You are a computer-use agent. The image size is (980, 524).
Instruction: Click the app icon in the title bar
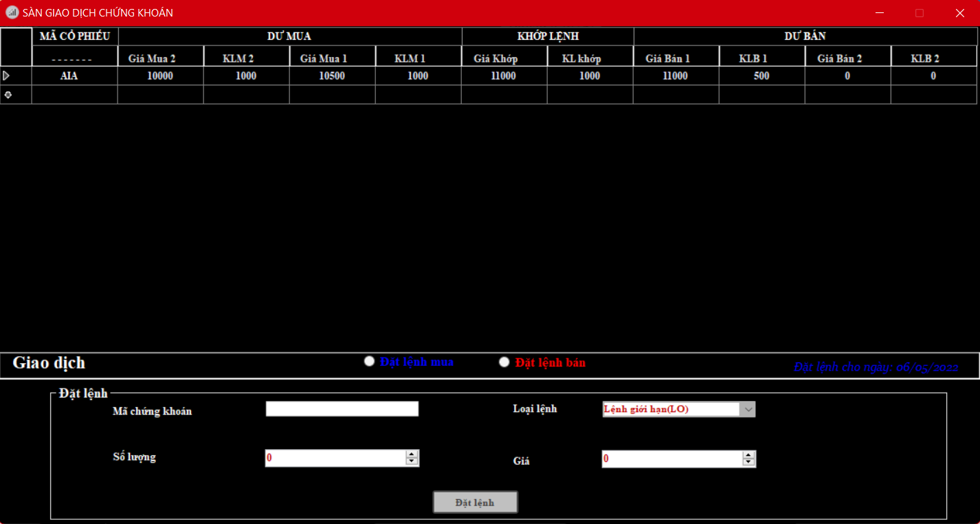coord(12,12)
